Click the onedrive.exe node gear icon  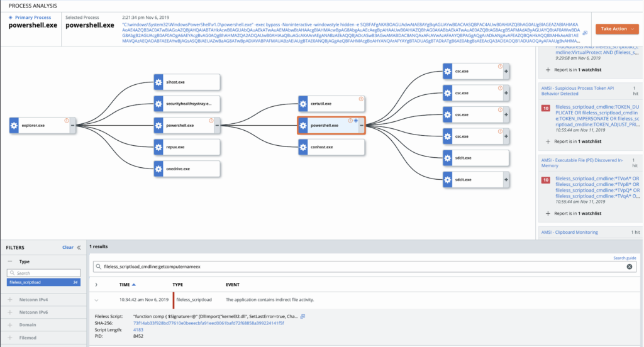158,168
